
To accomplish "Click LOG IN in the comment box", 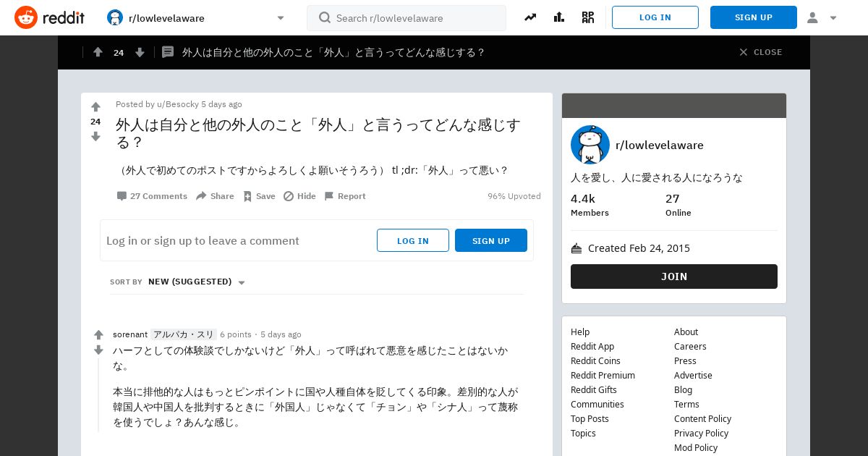I will [413, 240].
